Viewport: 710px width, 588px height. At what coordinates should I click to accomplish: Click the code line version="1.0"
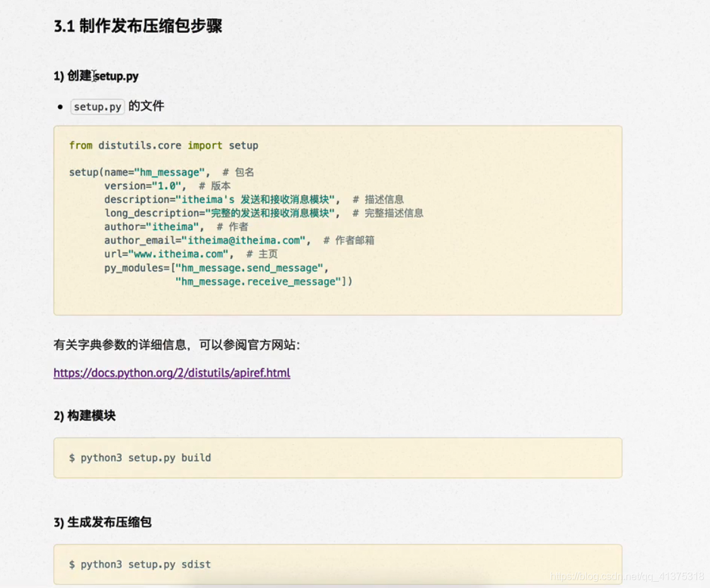[145, 186]
